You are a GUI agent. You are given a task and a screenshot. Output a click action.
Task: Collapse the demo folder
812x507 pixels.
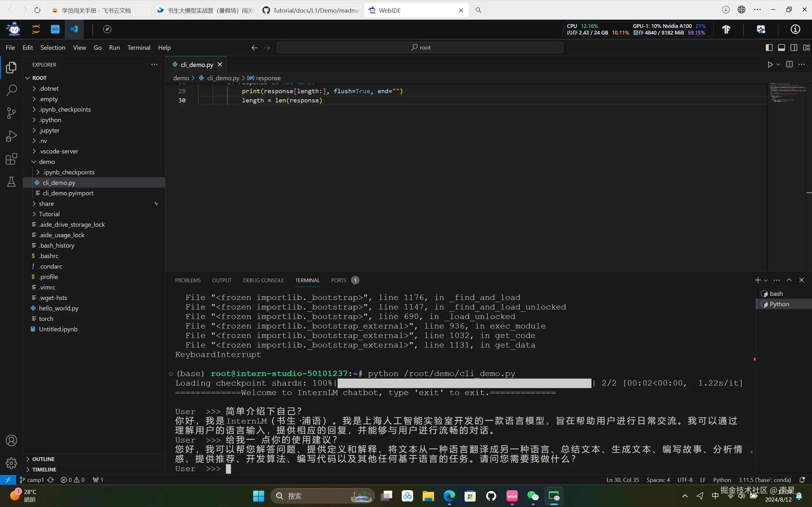tap(47, 162)
